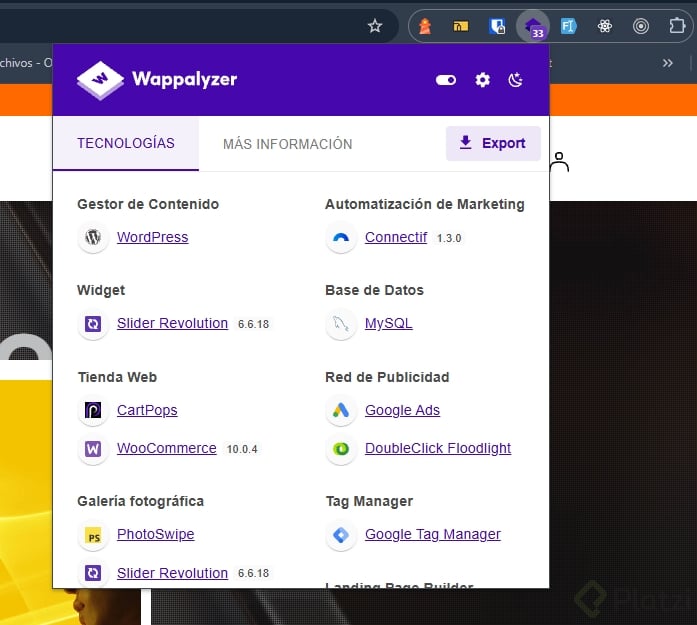Open the WordPress link
This screenshot has width=697, height=625.
[152, 237]
